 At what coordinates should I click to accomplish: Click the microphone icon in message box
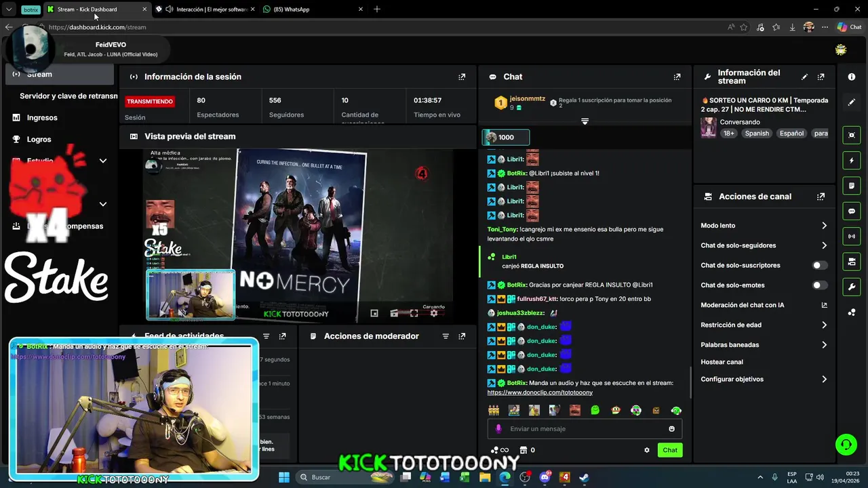coord(498,428)
